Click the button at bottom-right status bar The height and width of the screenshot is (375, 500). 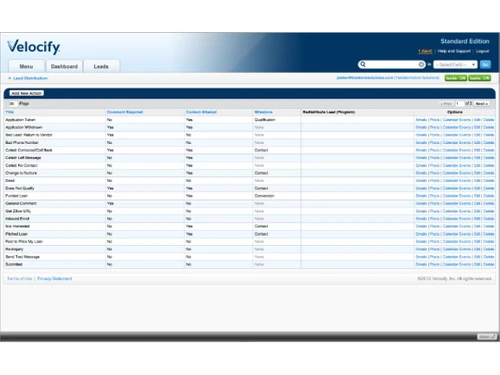pos(486,337)
